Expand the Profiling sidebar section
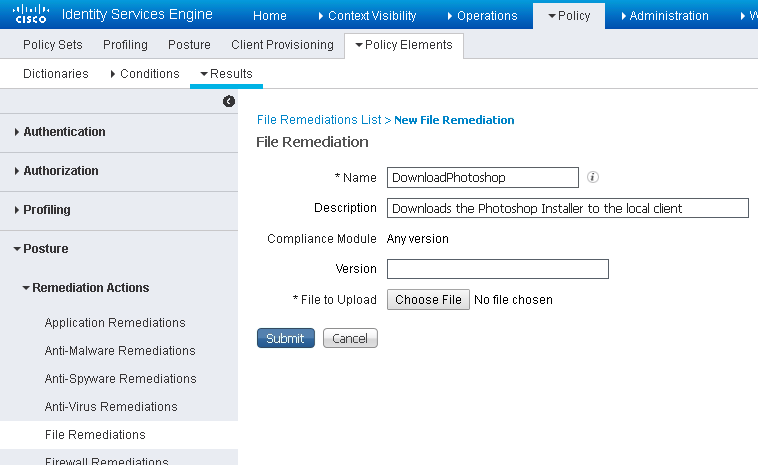Viewport: 758px width, 465px height. pos(46,210)
